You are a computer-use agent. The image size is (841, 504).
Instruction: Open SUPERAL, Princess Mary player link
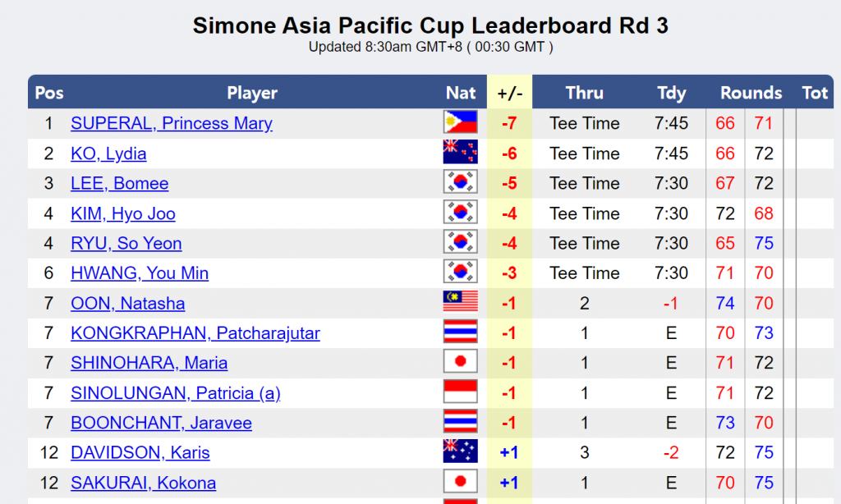pos(172,123)
